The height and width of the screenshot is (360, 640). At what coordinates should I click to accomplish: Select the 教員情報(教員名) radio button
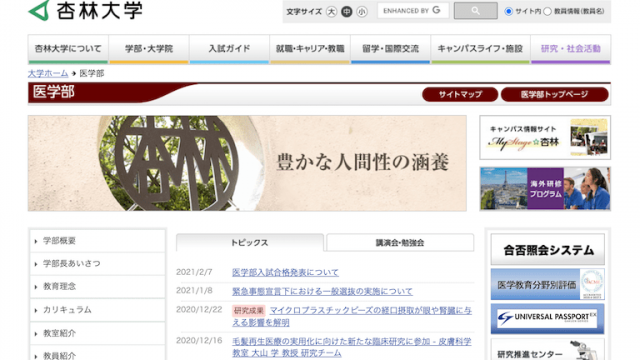[x=548, y=11]
